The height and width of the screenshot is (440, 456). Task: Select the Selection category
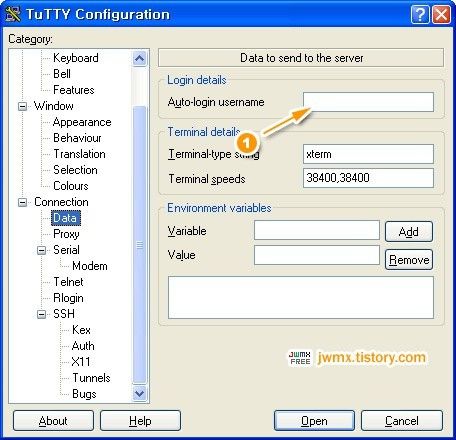(75, 170)
